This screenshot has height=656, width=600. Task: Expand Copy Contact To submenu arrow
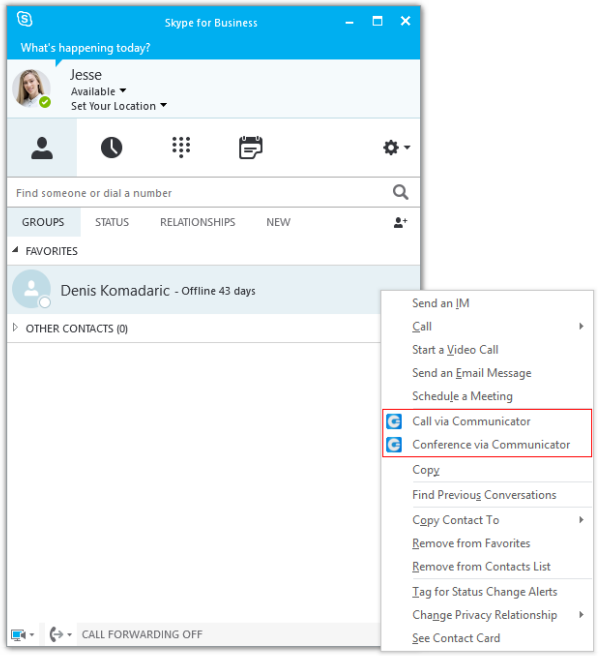[x=581, y=520]
